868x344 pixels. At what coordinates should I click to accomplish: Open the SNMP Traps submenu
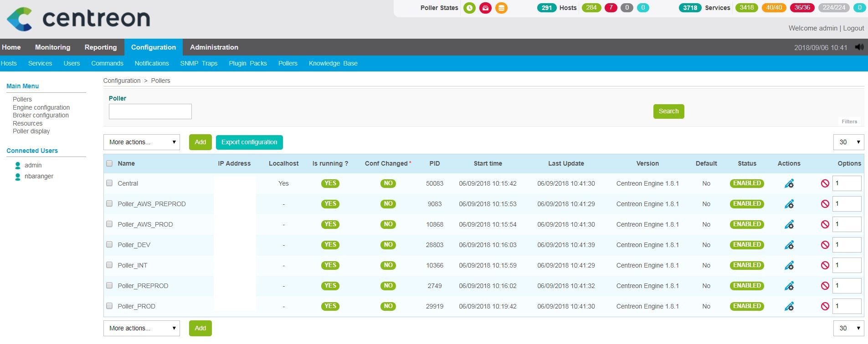[x=199, y=63]
